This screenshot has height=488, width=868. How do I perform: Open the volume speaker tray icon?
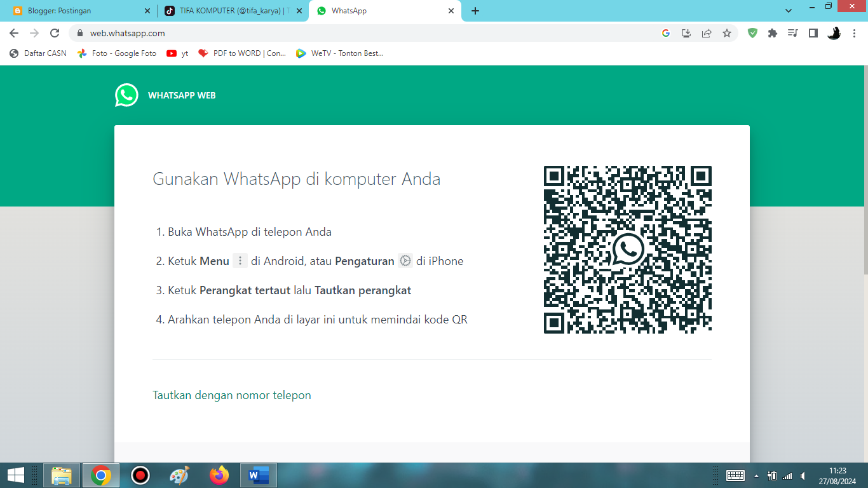coord(804,475)
